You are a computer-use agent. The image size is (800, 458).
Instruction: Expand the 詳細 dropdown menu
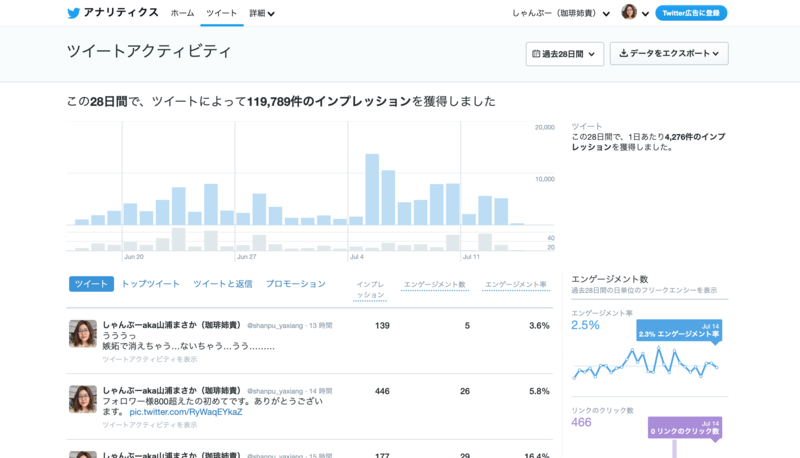[262, 13]
